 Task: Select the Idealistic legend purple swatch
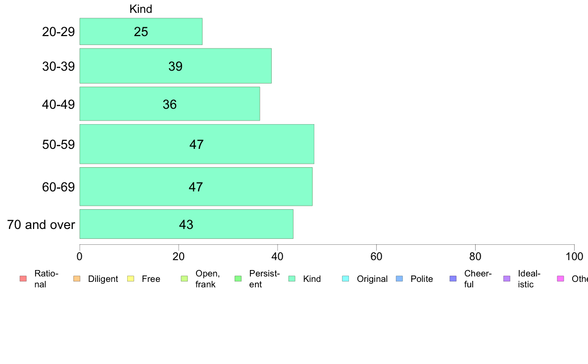[x=507, y=278]
